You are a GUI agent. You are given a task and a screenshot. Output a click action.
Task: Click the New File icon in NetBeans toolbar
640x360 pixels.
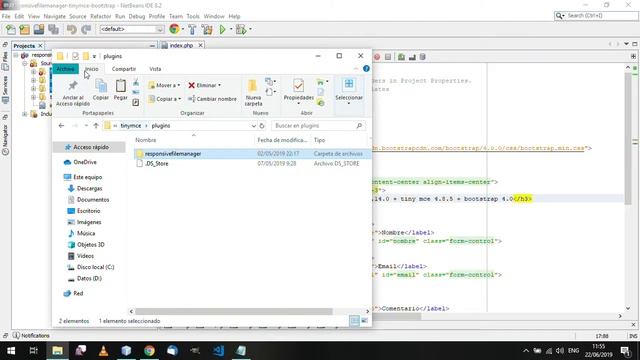point(11,29)
